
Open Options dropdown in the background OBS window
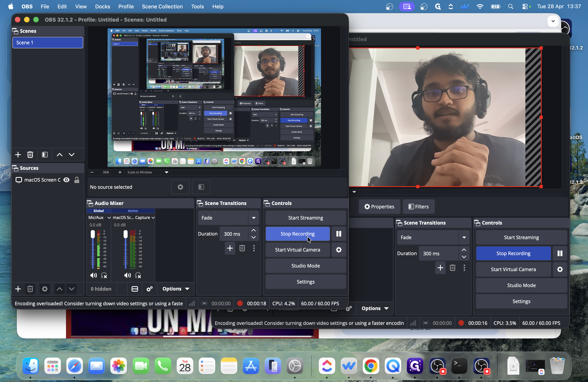coord(375,308)
